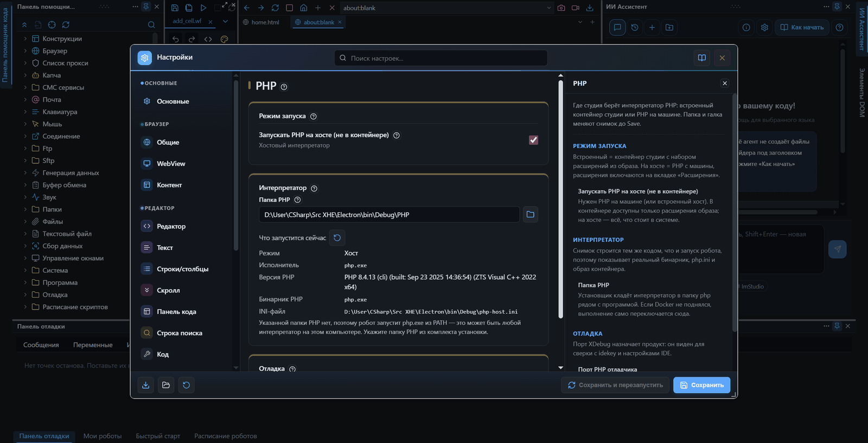This screenshot has width=868, height=443.
Task: Switch to the home.html browser tab
Action: (x=261, y=22)
